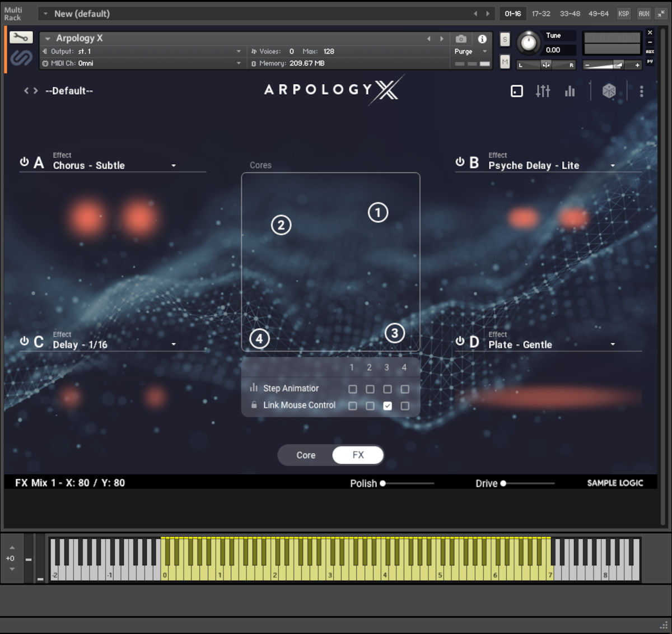Enable Step Animator for core 1
672x634 pixels.
coord(353,389)
